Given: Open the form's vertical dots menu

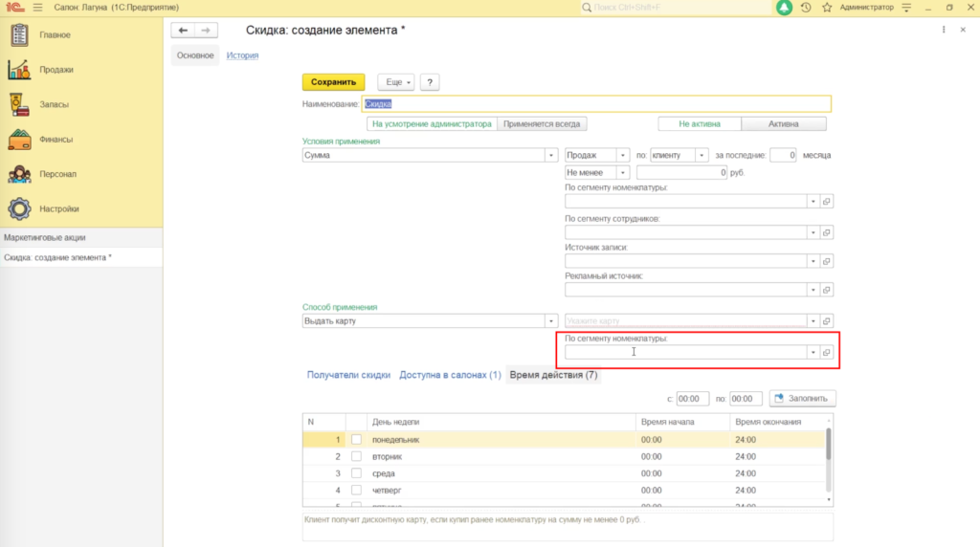Looking at the screenshot, I should [944, 30].
